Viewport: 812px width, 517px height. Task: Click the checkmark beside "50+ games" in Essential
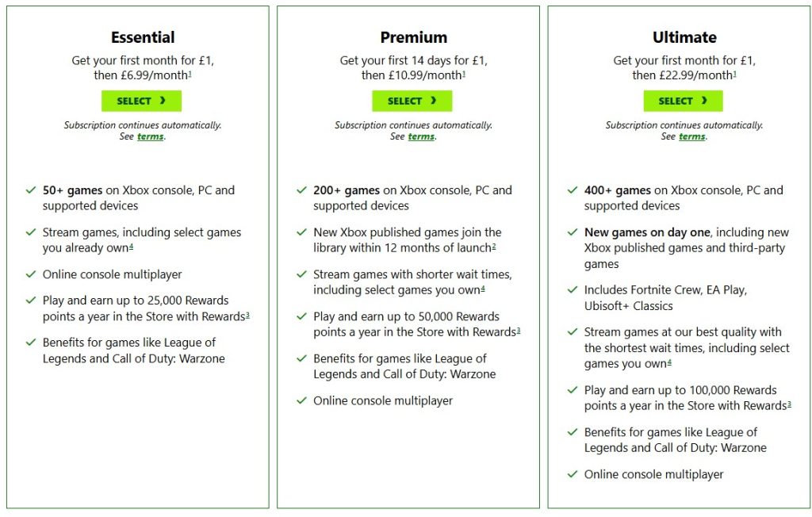tap(31, 190)
